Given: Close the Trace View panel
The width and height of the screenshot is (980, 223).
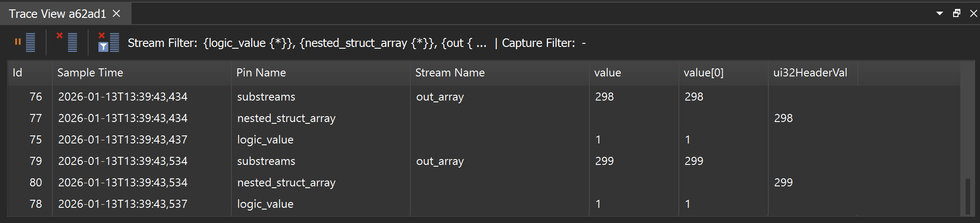Looking at the screenshot, I should [973, 13].
